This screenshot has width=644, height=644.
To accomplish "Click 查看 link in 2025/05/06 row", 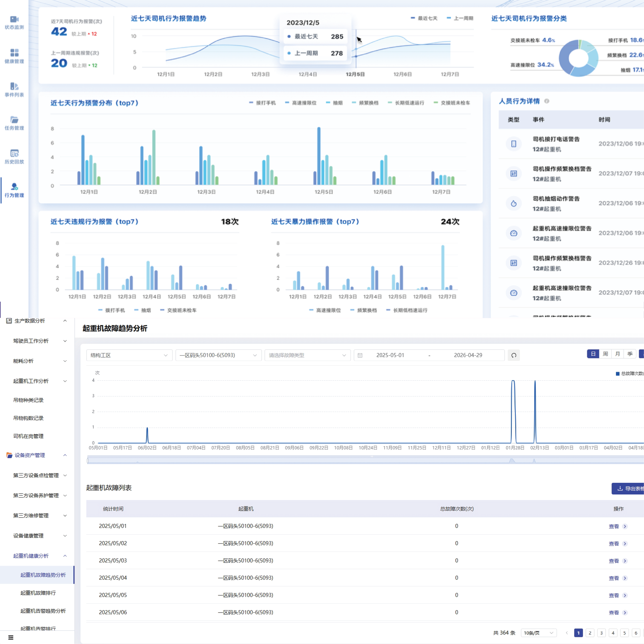I will point(614,613).
